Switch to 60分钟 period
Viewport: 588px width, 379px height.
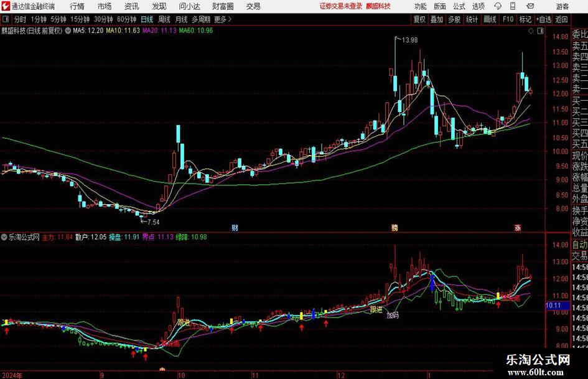[x=126, y=19]
